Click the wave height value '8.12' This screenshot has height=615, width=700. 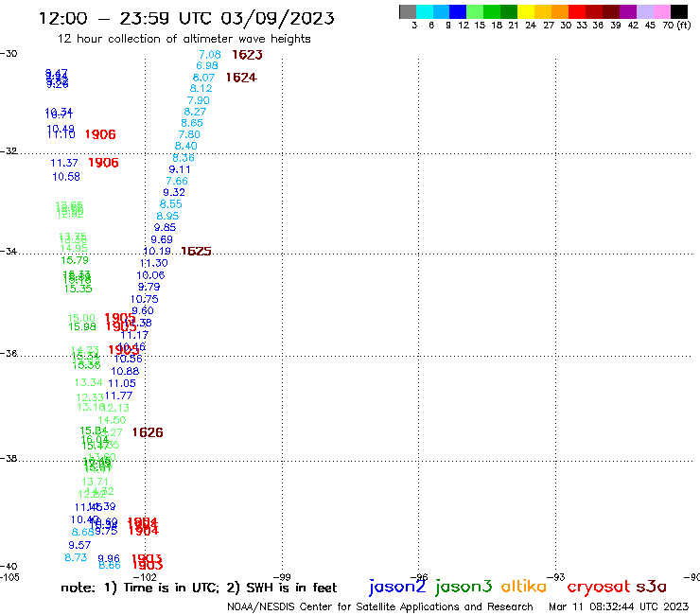(201, 88)
